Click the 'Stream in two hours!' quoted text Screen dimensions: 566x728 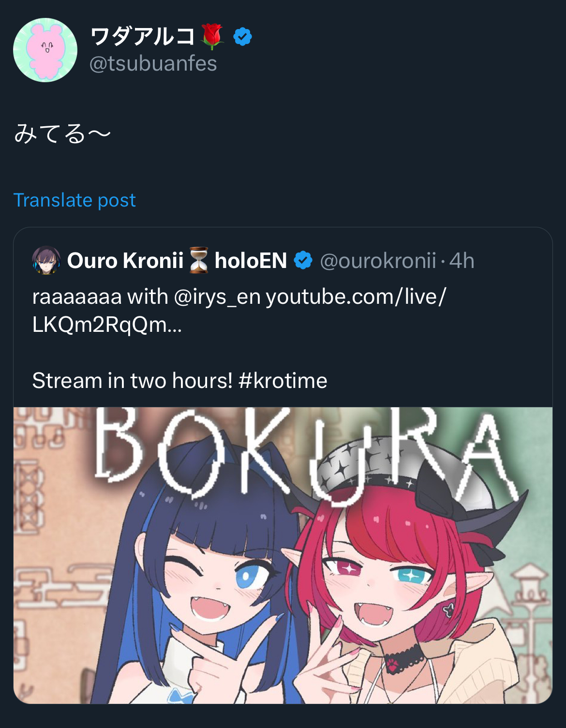133,381
